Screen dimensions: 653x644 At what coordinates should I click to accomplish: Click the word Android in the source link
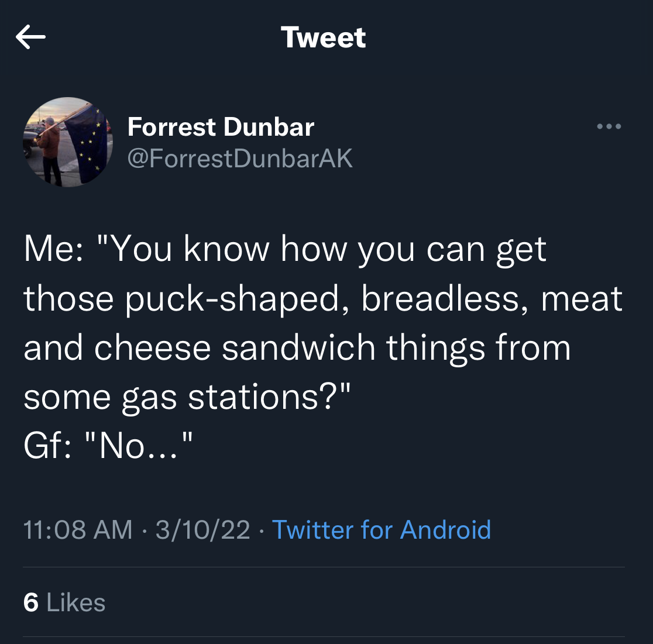tap(446, 529)
